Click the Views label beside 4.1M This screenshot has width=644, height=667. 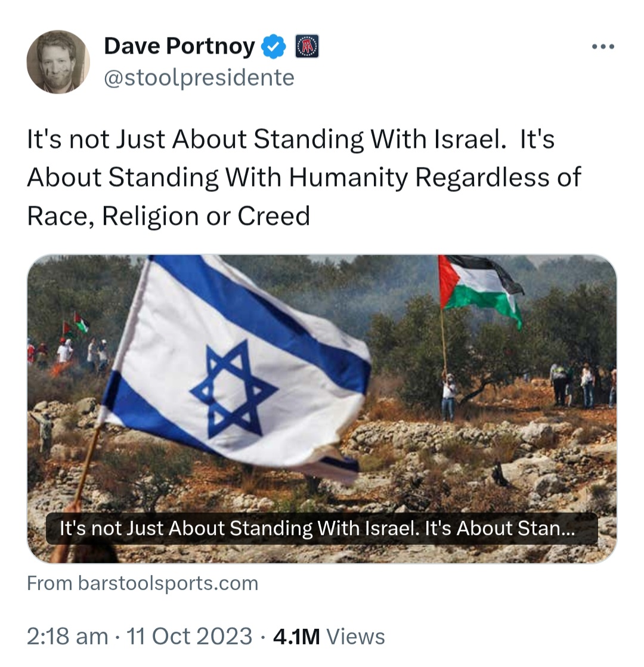[355, 637]
